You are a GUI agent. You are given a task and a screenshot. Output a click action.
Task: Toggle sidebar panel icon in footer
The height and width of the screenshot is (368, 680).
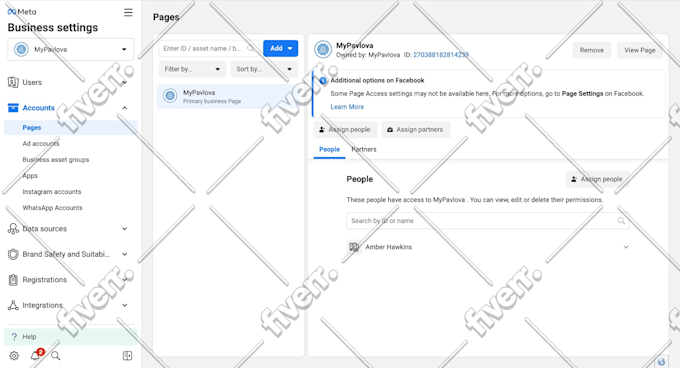(128, 356)
